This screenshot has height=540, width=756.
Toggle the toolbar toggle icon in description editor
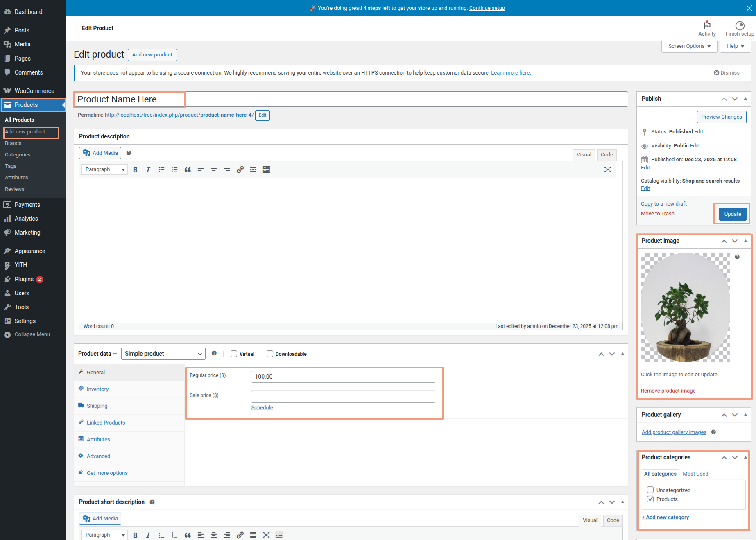coord(266,169)
